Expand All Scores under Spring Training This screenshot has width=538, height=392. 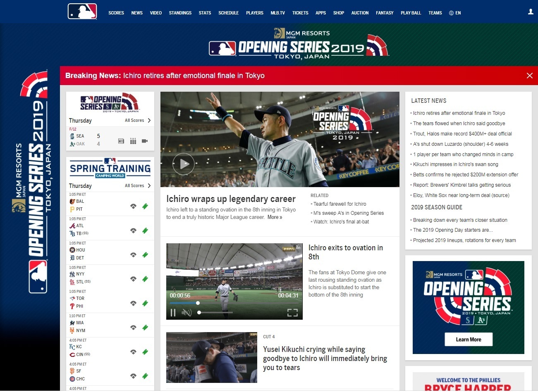tap(138, 186)
